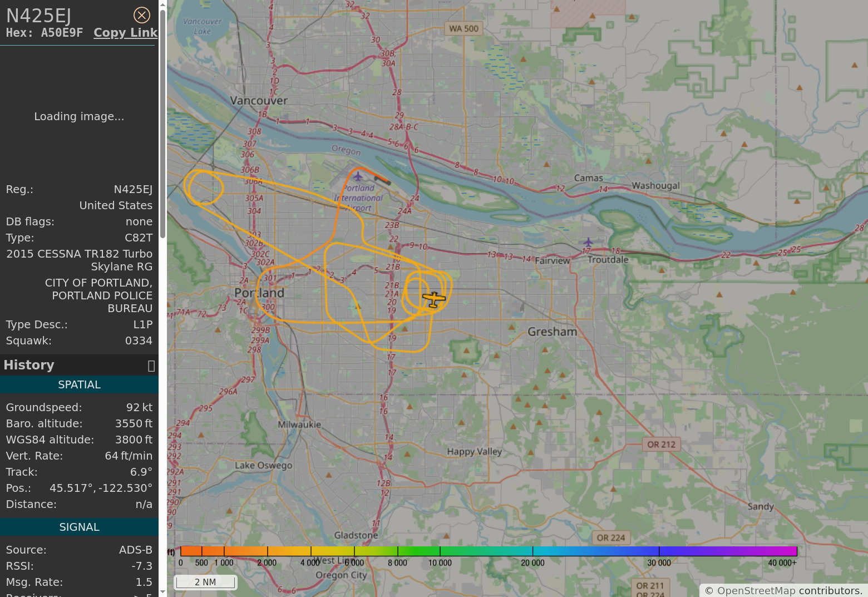Image resolution: width=868 pixels, height=597 pixels.
Task: Collapse the SIGNAL section header
Action: click(x=79, y=527)
